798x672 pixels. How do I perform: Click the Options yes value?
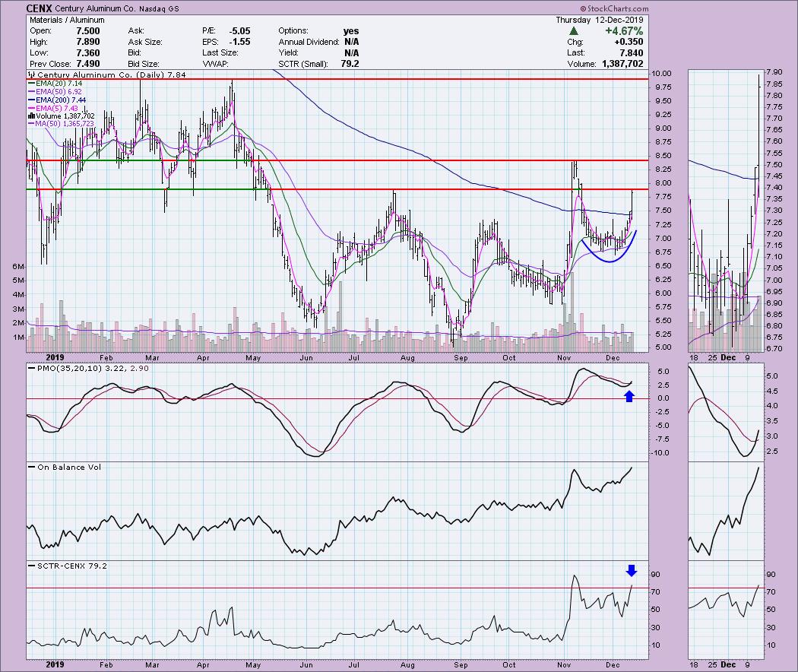[351, 31]
